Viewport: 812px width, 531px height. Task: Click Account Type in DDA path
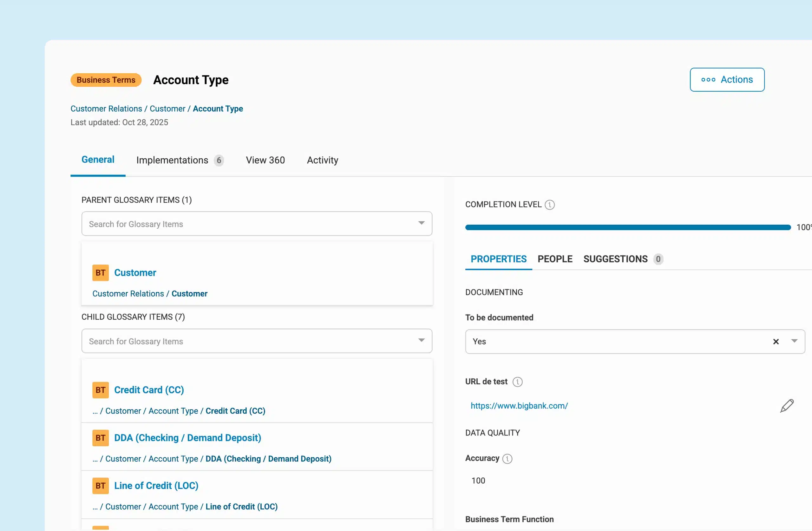pyautogui.click(x=173, y=459)
